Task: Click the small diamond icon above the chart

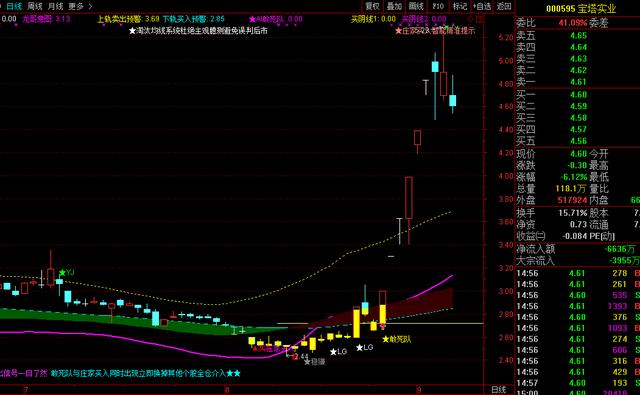Action: [471, 19]
